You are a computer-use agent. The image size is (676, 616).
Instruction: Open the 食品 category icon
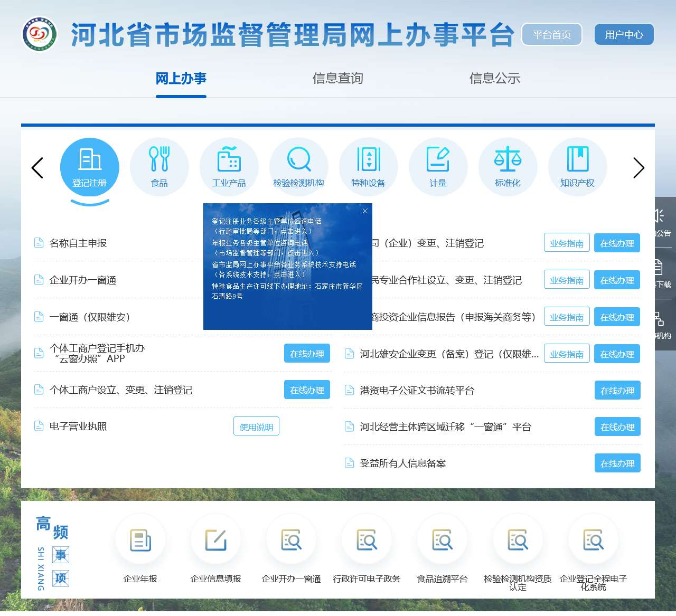pos(159,167)
